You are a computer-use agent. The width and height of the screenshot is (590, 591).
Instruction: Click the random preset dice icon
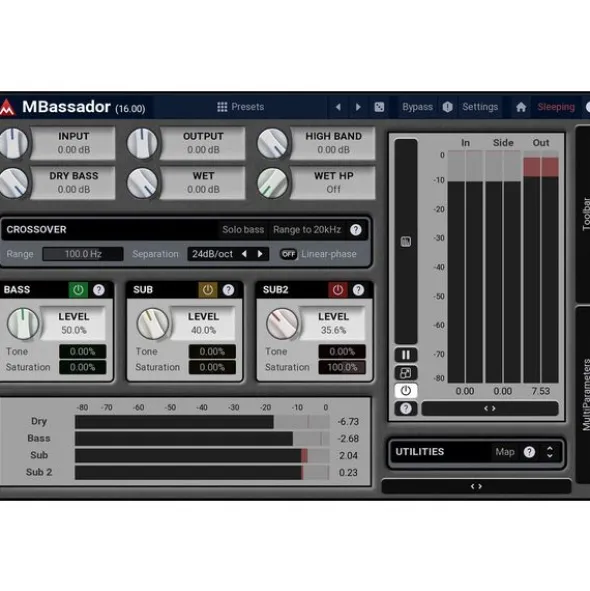(x=379, y=107)
